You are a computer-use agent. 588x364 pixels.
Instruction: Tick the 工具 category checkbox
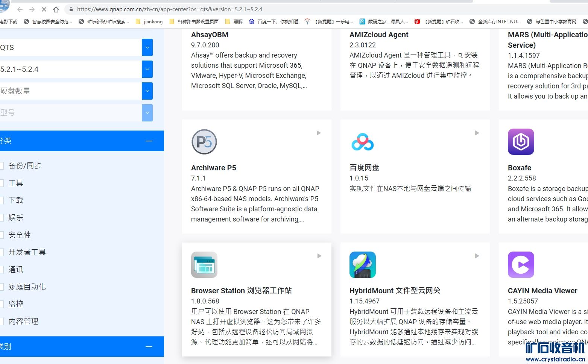[x=2, y=183]
